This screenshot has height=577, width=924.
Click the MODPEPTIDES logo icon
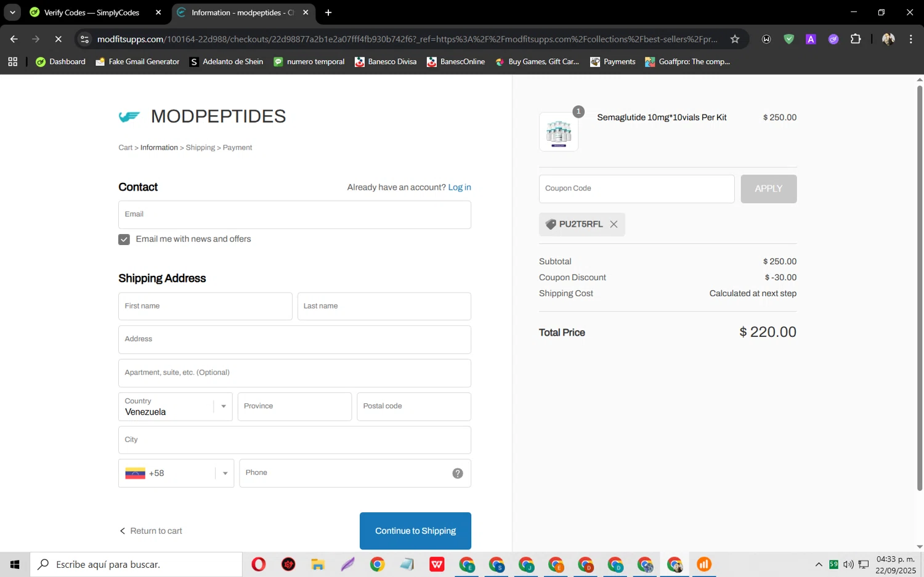pyautogui.click(x=129, y=116)
